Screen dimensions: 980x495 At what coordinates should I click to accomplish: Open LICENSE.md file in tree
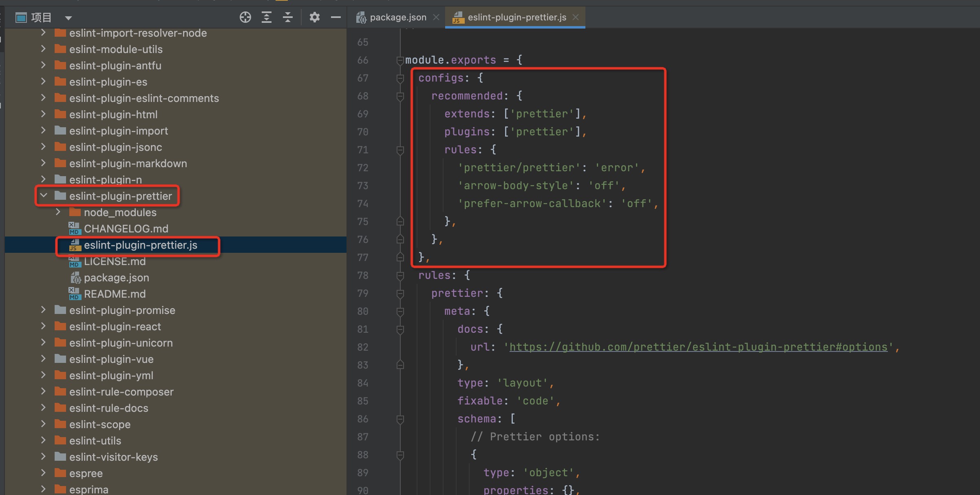point(115,261)
